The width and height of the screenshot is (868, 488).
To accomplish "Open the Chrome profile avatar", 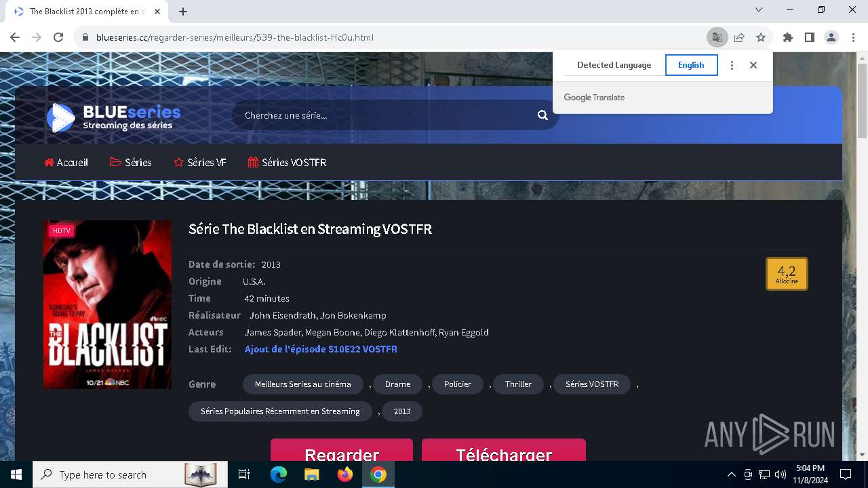I will coord(831,37).
